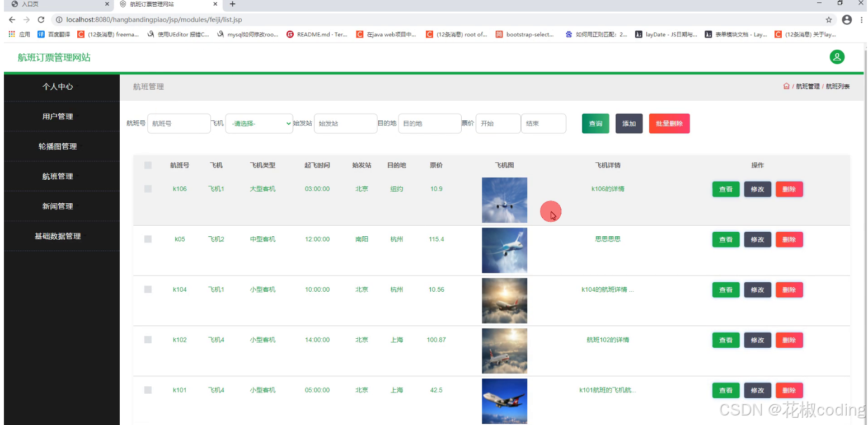
Task: Click the 航班102的详情 text
Action: [608, 340]
